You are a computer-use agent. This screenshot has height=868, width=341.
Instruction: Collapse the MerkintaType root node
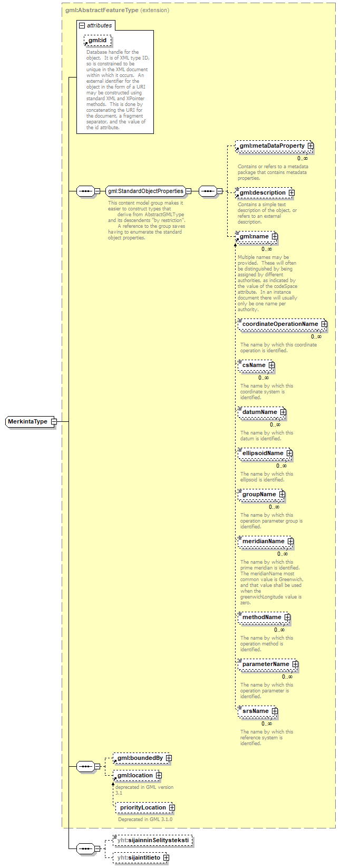(54, 422)
